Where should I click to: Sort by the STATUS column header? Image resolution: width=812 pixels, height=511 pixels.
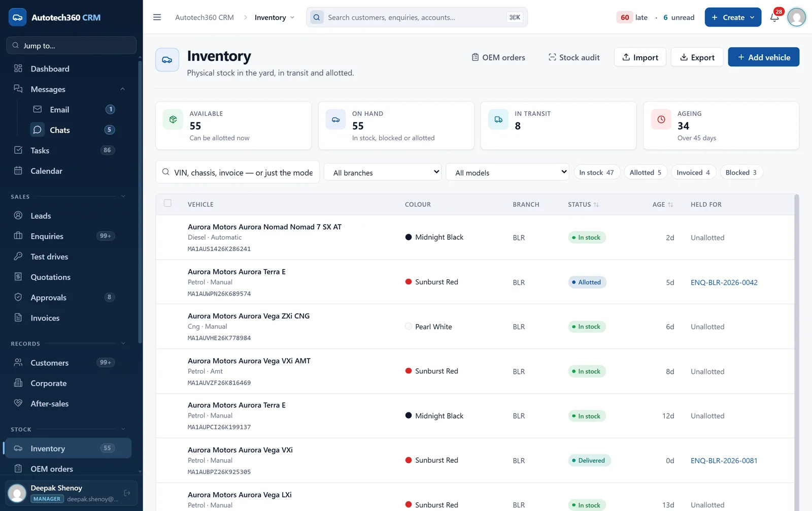tap(583, 205)
